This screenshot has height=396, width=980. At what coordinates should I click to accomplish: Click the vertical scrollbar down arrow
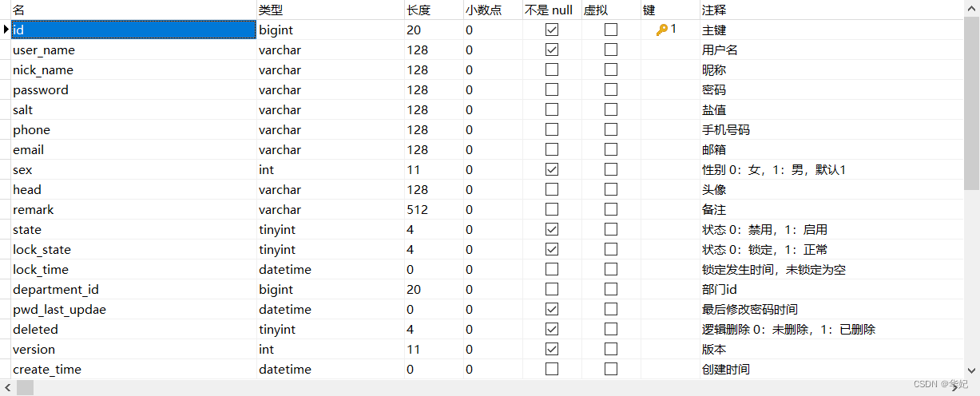971,369
